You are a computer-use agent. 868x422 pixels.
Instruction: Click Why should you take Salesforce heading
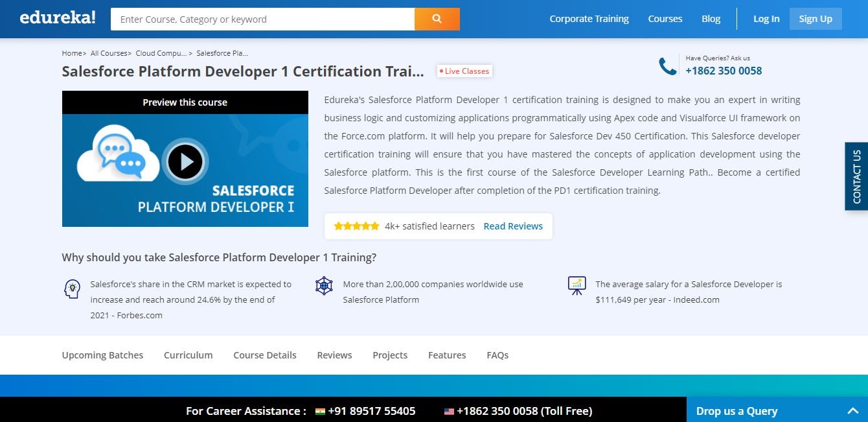(x=219, y=257)
